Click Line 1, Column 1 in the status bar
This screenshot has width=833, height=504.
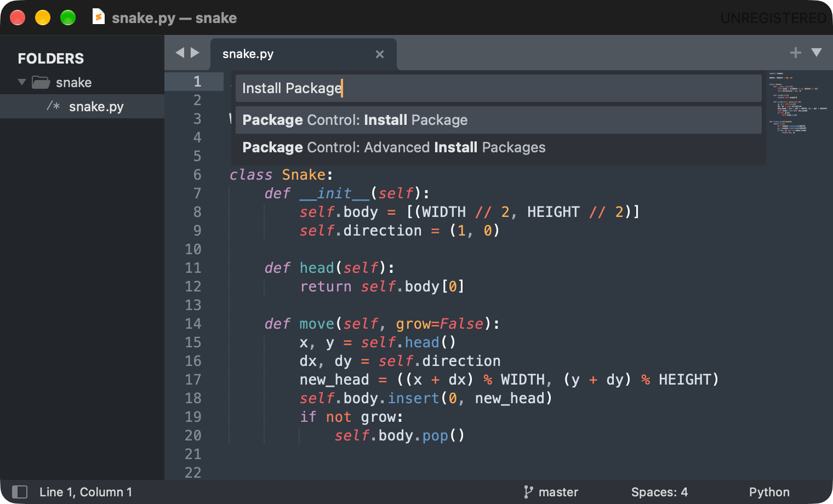(85, 492)
